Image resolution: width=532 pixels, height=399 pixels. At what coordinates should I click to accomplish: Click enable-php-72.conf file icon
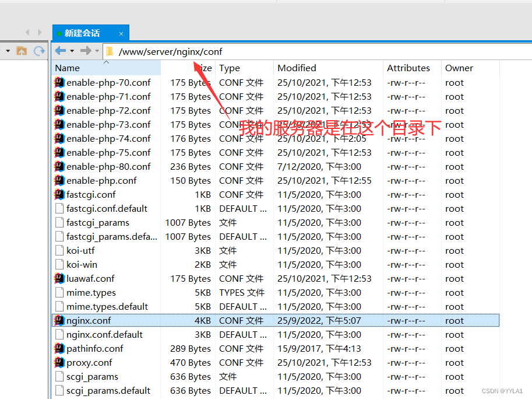(59, 110)
